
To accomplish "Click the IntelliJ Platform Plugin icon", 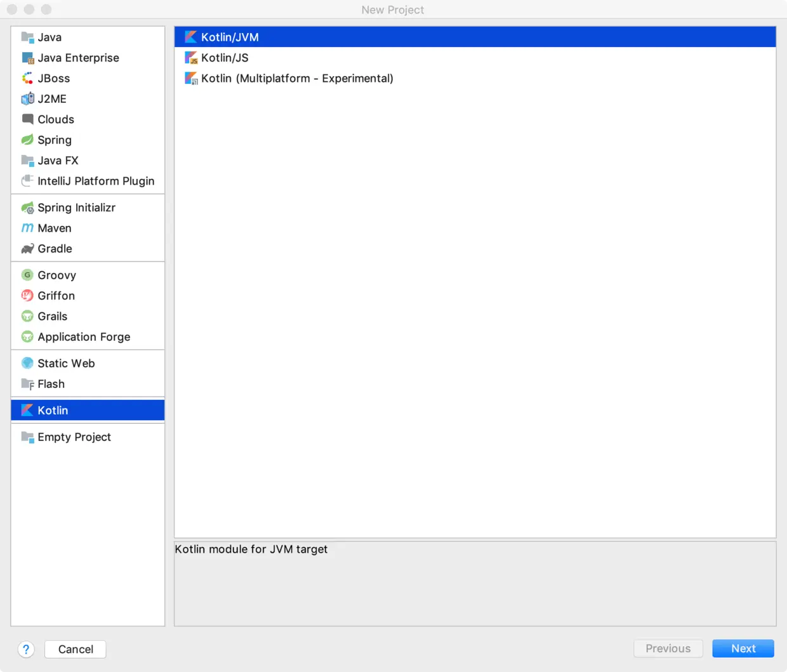I will click(27, 181).
